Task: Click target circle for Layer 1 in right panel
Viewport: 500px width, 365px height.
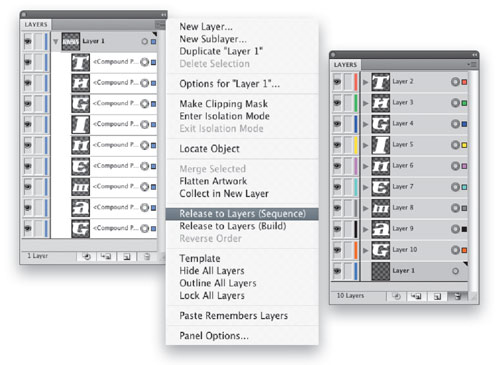Action: click(x=455, y=271)
